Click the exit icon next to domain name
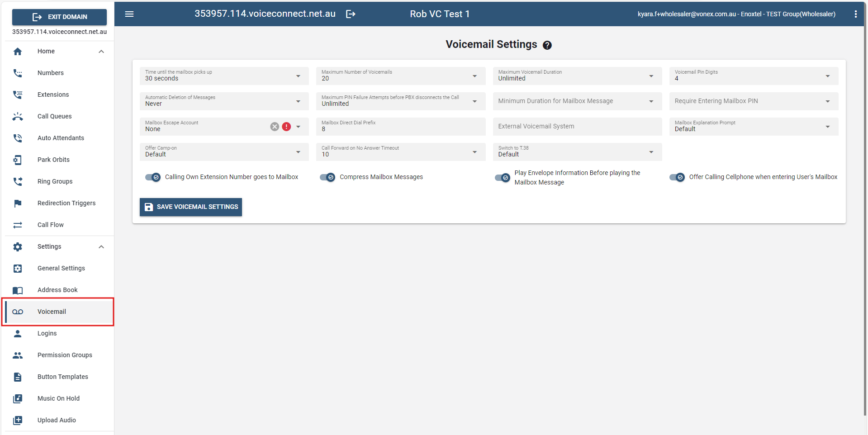The image size is (868, 435). coord(351,14)
